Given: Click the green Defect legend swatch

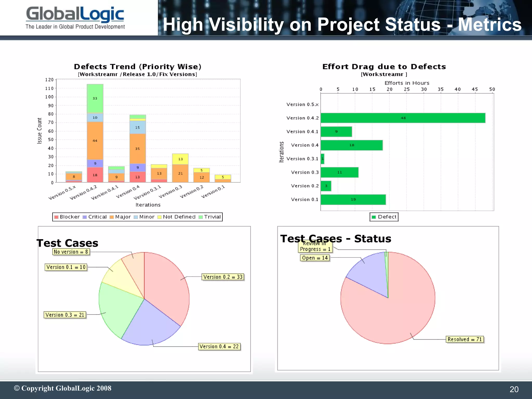Looking at the screenshot, I should [374, 217].
